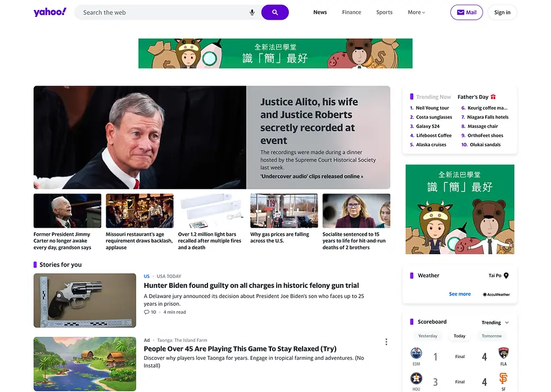
Task: Click the AccuWeather logo
Action: tap(496, 294)
